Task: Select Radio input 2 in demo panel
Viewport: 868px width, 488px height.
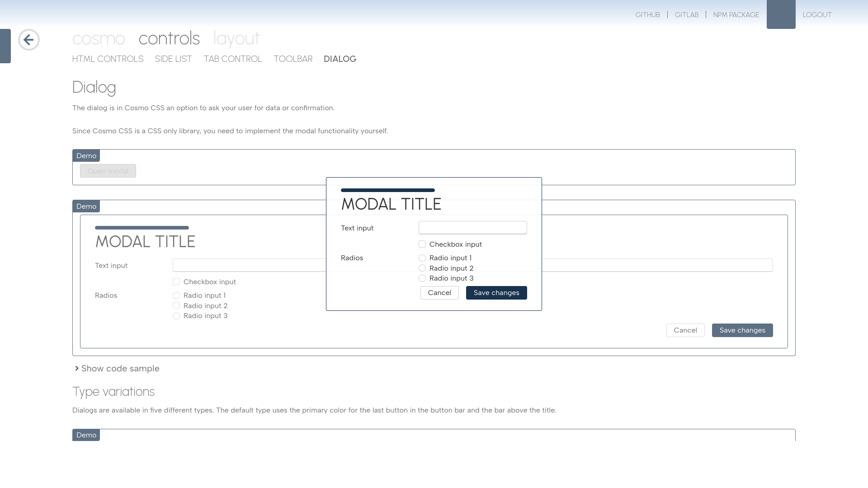Action: 176,306
